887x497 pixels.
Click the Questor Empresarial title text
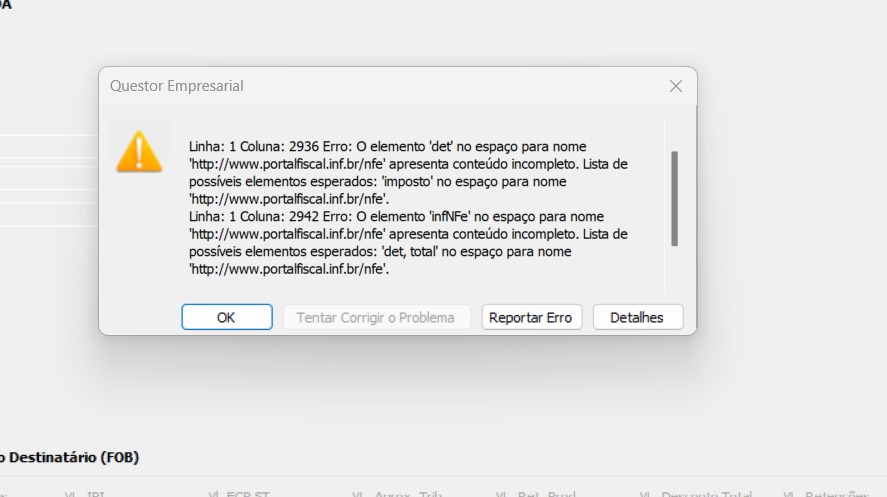pos(176,86)
